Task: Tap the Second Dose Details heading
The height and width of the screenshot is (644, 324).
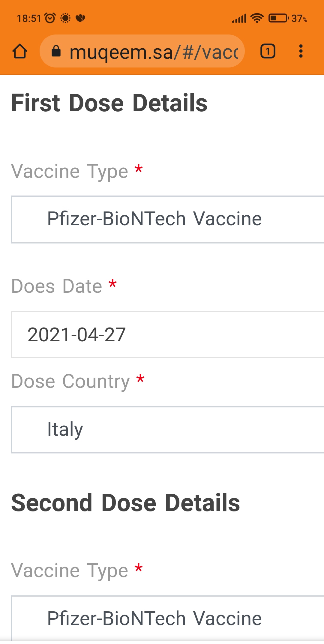Action: (126, 503)
